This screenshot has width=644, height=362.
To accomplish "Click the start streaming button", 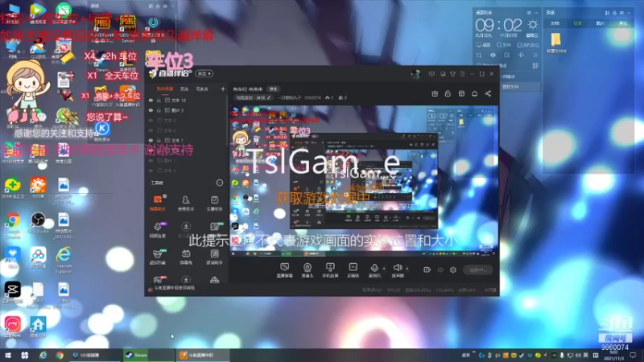I will tap(477, 270).
